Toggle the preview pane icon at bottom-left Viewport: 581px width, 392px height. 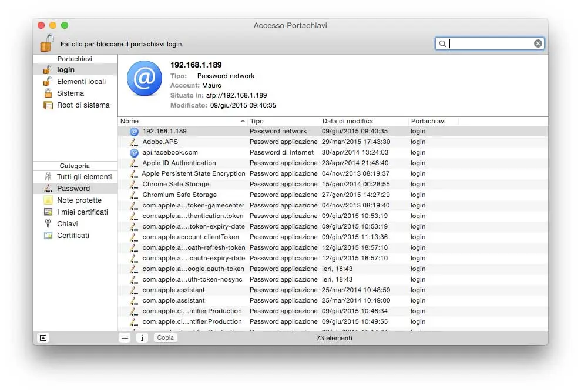(x=43, y=338)
